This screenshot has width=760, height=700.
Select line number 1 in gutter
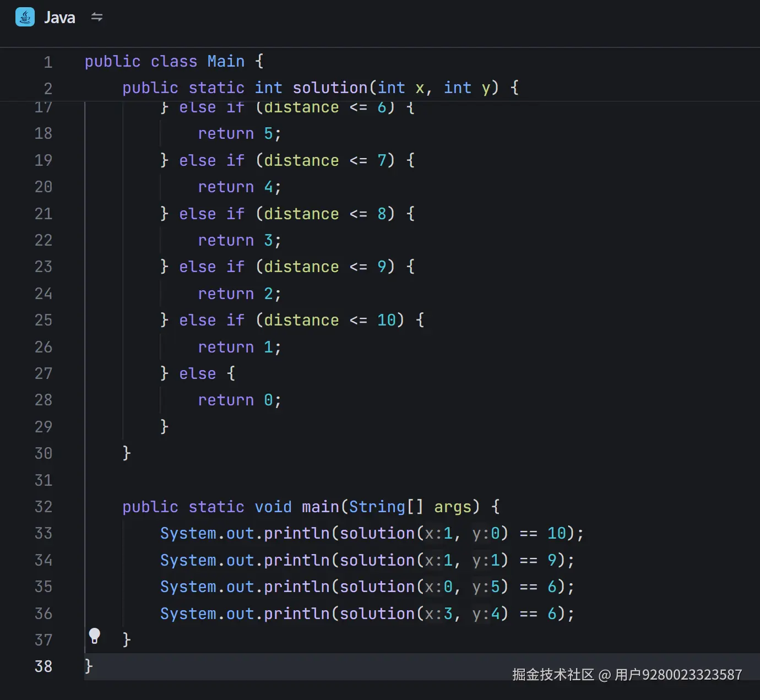[48, 62]
